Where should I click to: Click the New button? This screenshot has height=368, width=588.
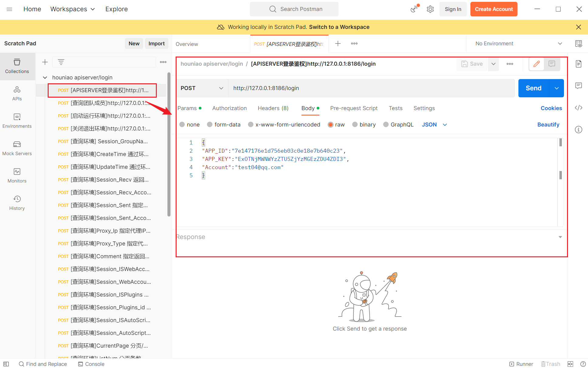pyautogui.click(x=134, y=43)
